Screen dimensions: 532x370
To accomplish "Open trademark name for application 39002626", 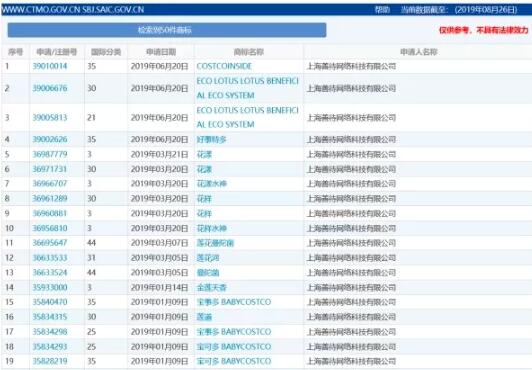I will 211,139.
